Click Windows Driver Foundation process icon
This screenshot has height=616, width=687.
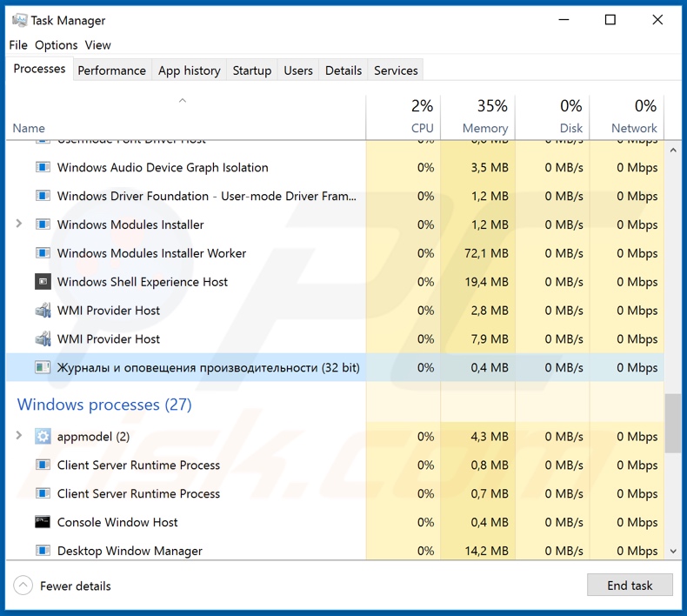[43, 196]
